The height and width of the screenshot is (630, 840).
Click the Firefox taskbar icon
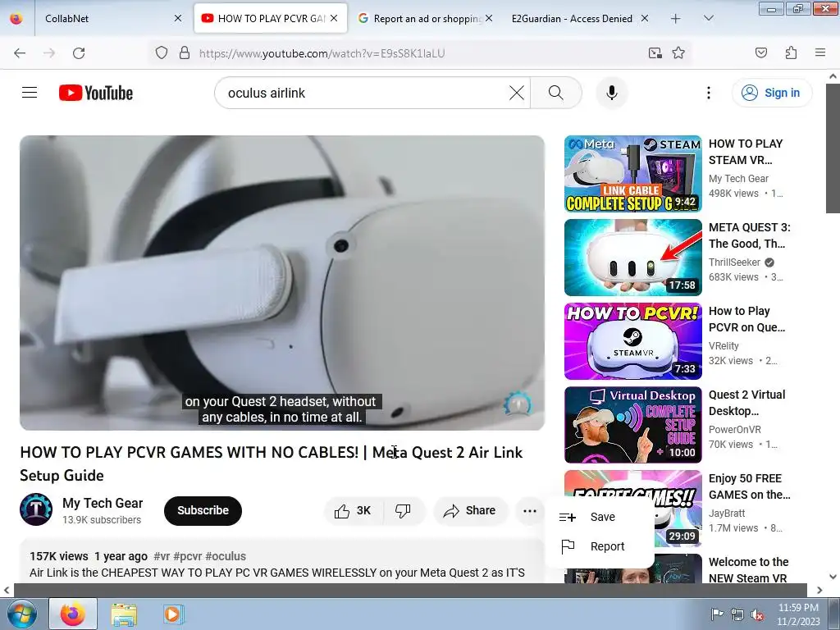click(73, 614)
